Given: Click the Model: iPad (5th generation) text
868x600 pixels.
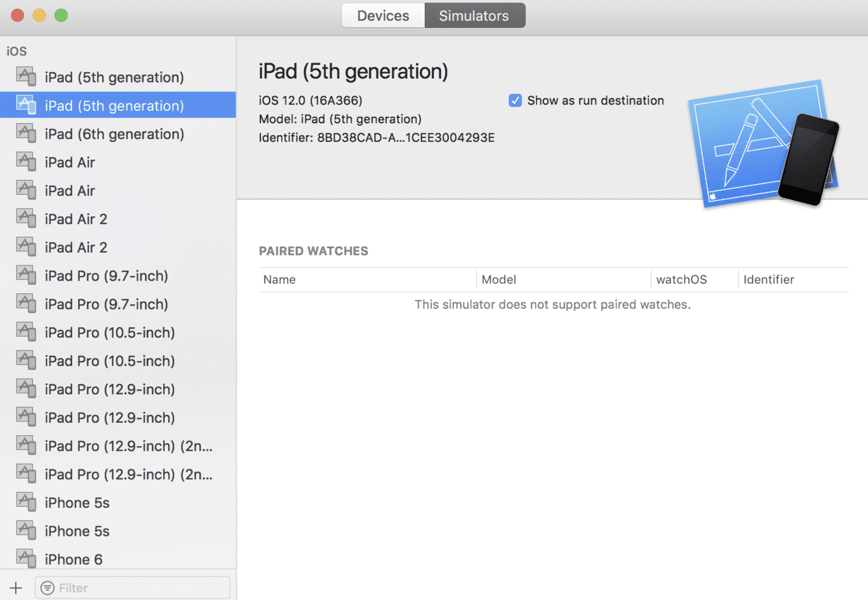Looking at the screenshot, I should pos(340,119).
